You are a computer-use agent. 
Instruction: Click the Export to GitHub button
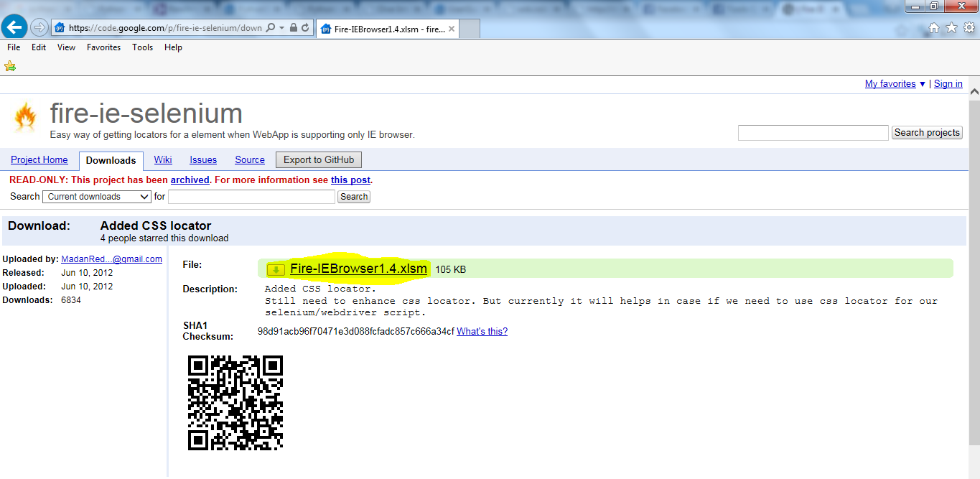(x=319, y=160)
